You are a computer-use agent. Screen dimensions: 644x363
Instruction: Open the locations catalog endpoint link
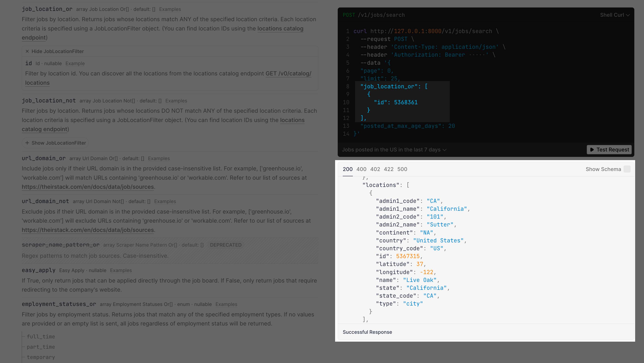click(280, 28)
